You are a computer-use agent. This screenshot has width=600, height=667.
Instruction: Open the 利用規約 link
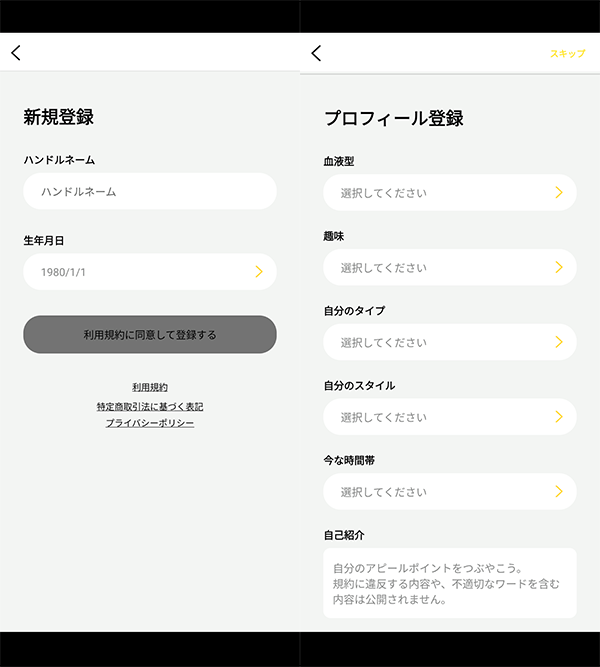pos(150,387)
